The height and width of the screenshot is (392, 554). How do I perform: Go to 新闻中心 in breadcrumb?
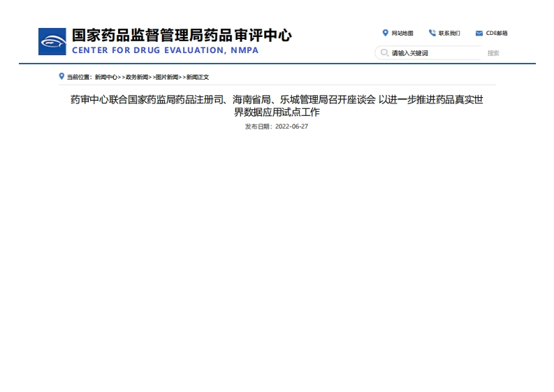click(106, 77)
